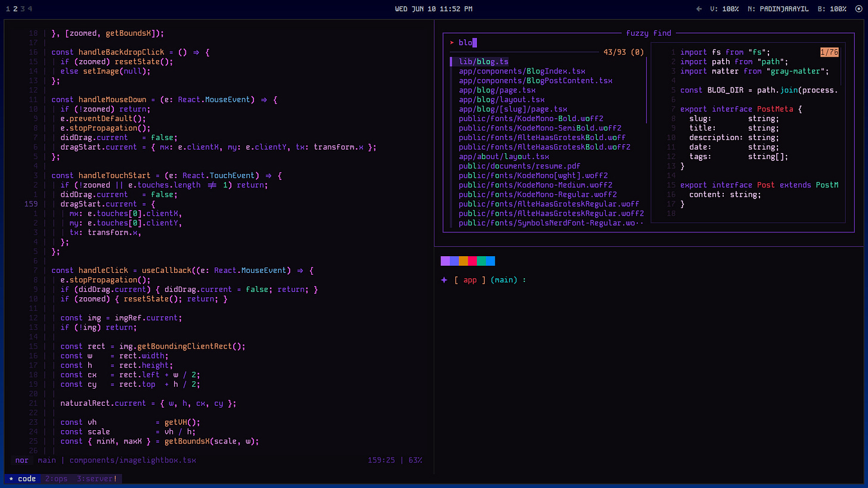This screenshot has height=488, width=868.
Task: Click the left arrow icon in the top bar
Action: (699, 9)
